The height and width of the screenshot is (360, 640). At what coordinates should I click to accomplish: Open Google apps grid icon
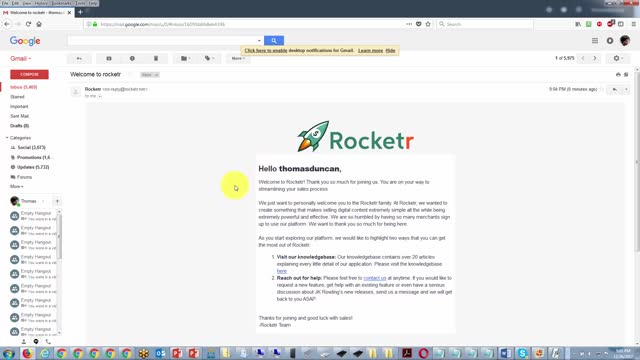(x=595, y=41)
